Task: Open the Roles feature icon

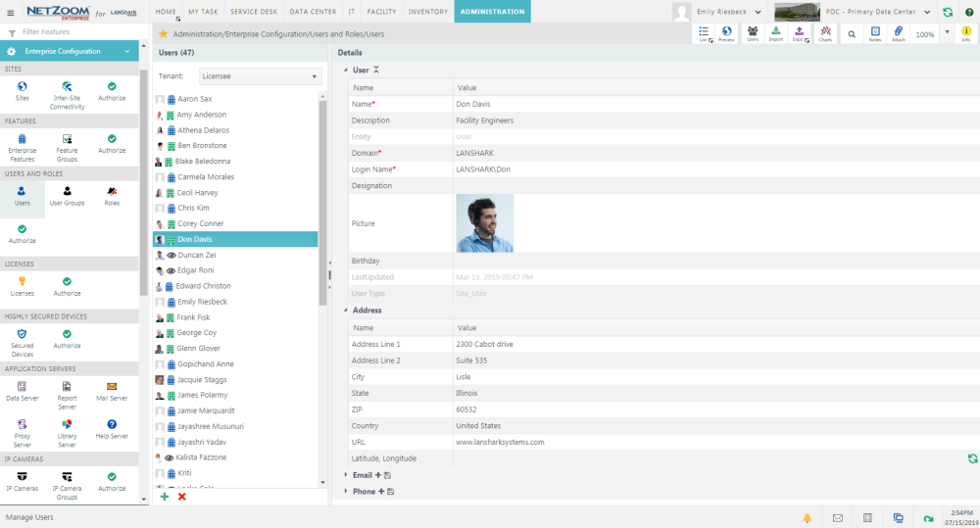Action: [x=112, y=196]
